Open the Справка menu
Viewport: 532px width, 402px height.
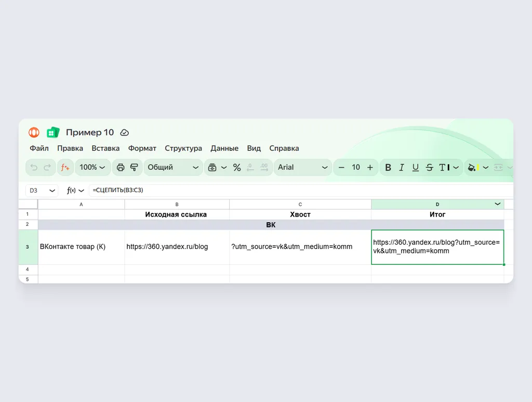pyautogui.click(x=284, y=148)
